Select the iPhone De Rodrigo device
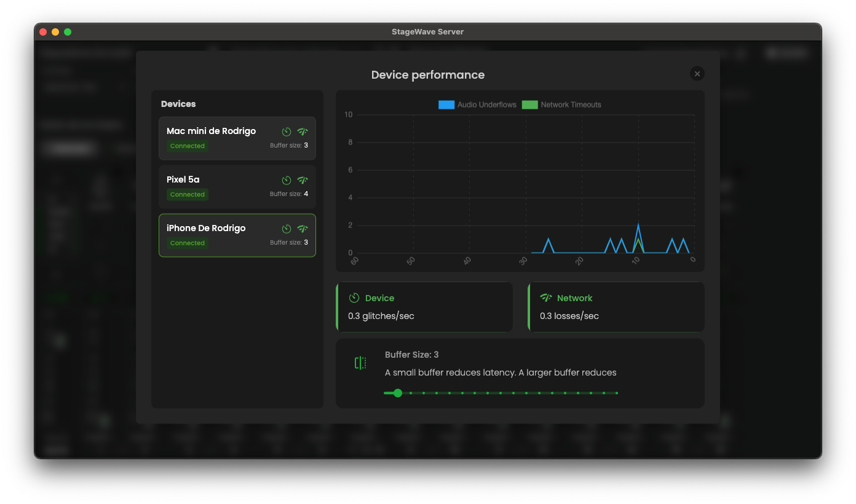The height and width of the screenshot is (504, 856). [237, 235]
